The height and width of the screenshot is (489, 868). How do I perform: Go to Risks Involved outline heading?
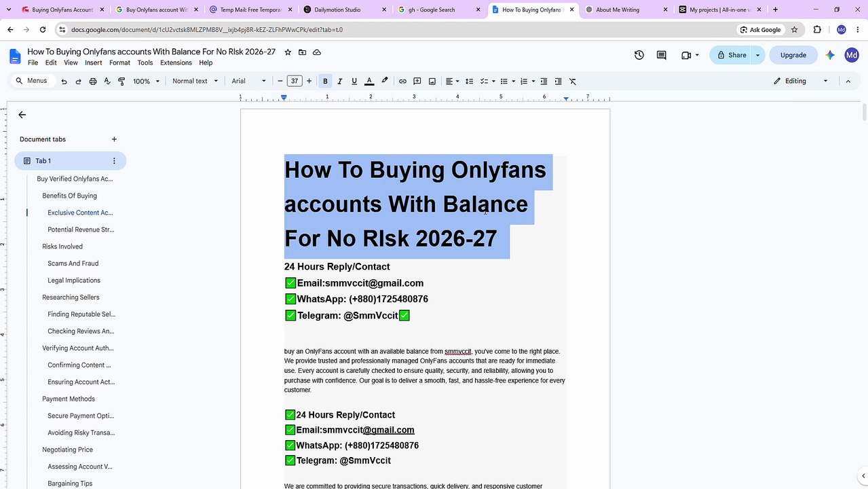[x=62, y=247]
